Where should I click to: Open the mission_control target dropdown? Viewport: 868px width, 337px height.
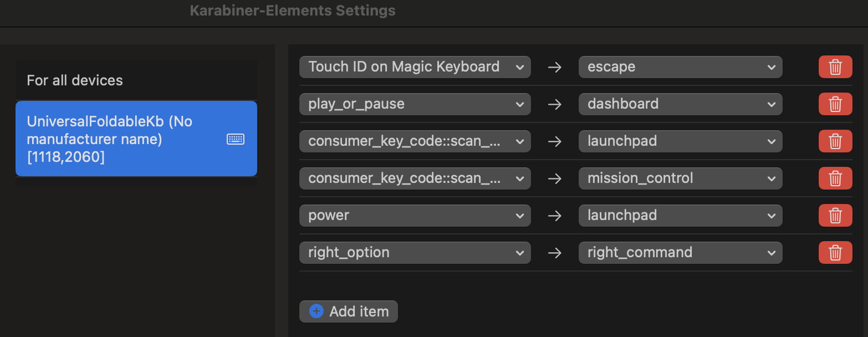coord(680,178)
